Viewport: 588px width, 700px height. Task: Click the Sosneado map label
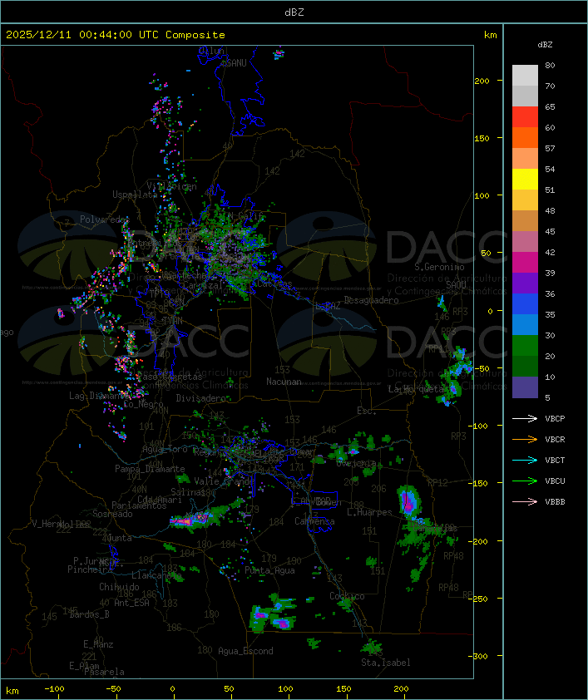112,514
